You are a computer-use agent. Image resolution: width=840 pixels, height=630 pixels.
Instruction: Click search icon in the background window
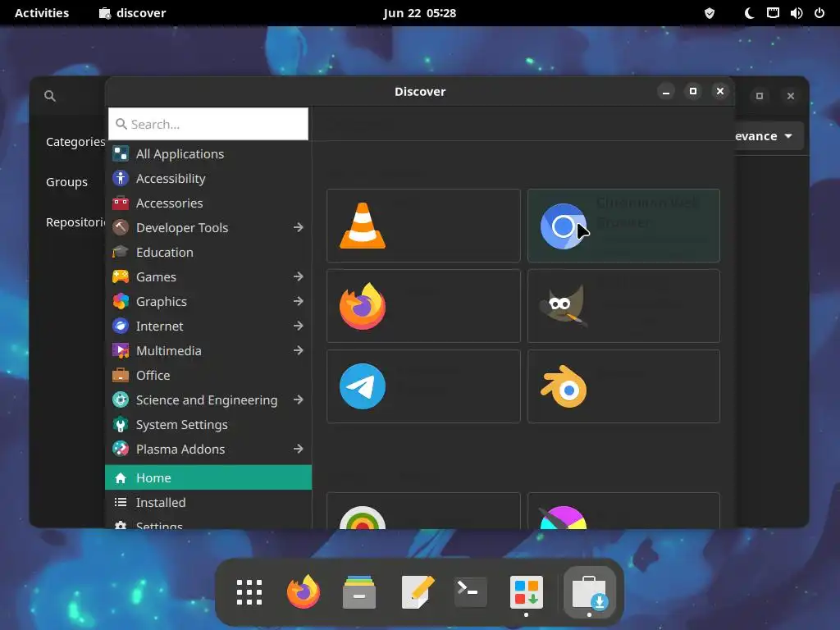tap(50, 96)
